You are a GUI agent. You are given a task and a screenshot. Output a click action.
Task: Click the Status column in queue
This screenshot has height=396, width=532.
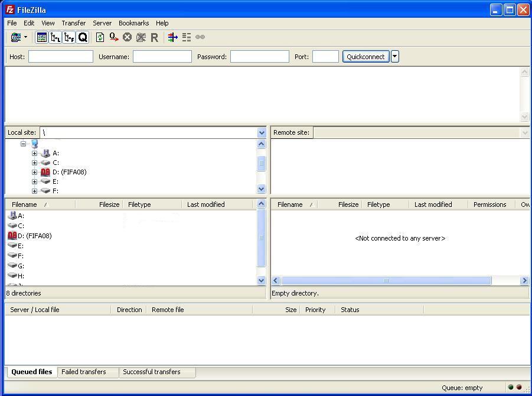click(379, 310)
